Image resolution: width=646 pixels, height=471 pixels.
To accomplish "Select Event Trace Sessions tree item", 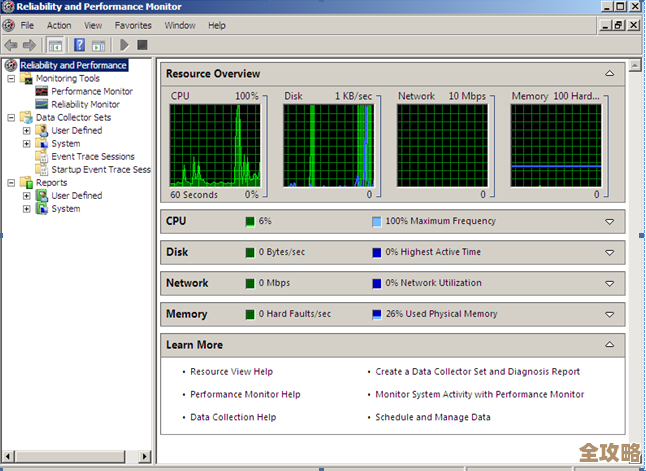I will point(93,157).
